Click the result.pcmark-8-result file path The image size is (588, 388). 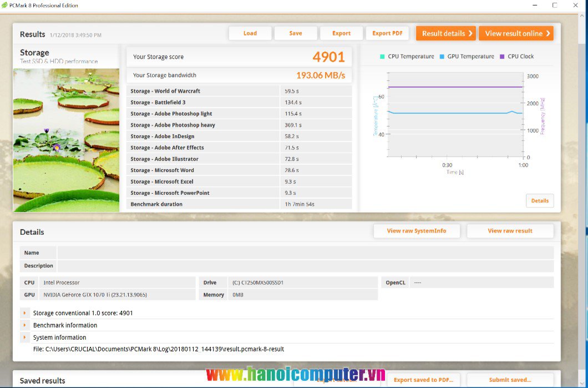pos(159,349)
